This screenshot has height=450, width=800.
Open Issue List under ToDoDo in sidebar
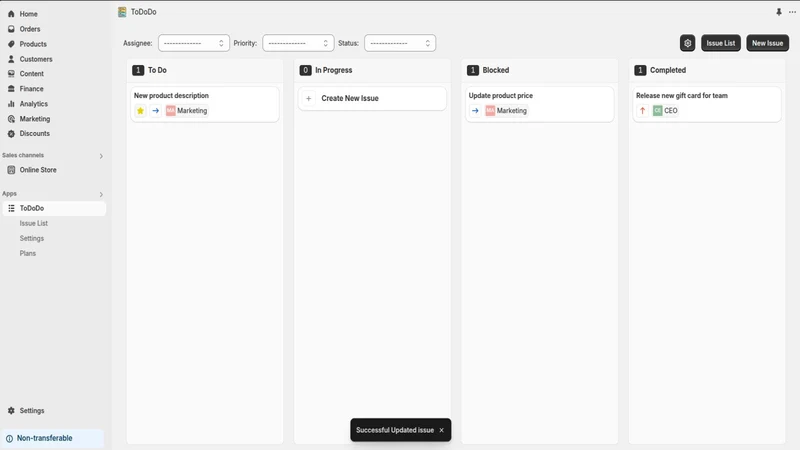34,223
